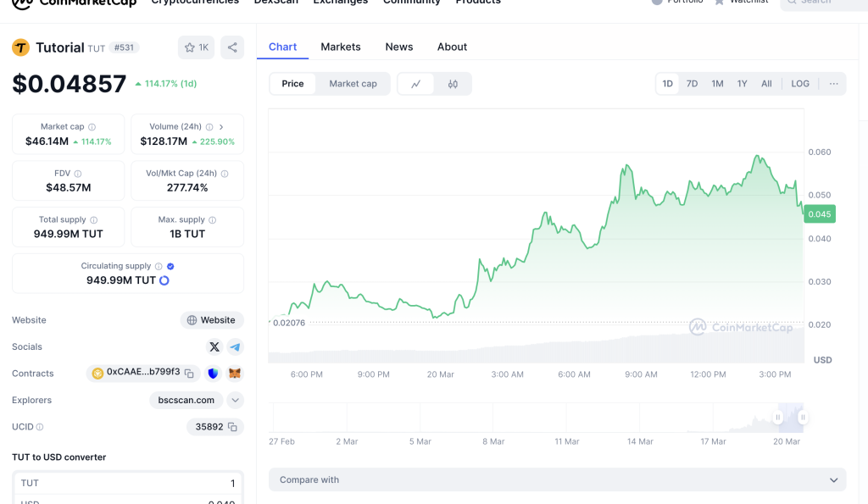
Task: Click the $46.14M market cap value
Action: (x=47, y=141)
